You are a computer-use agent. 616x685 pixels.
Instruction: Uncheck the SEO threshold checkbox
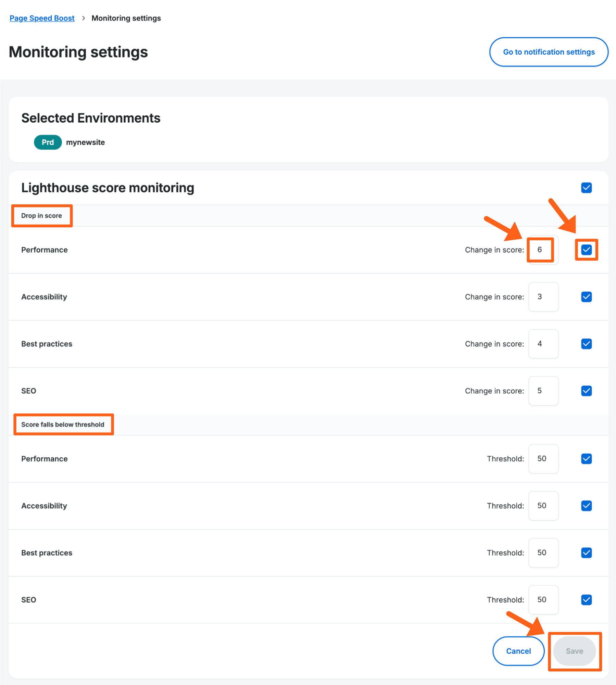pos(586,600)
